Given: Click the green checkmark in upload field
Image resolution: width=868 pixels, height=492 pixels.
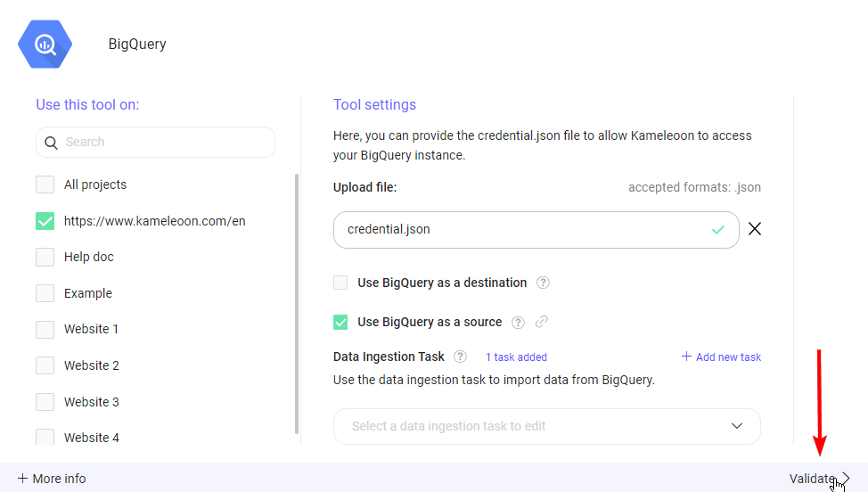Looking at the screenshot, I should pos(718,230).
